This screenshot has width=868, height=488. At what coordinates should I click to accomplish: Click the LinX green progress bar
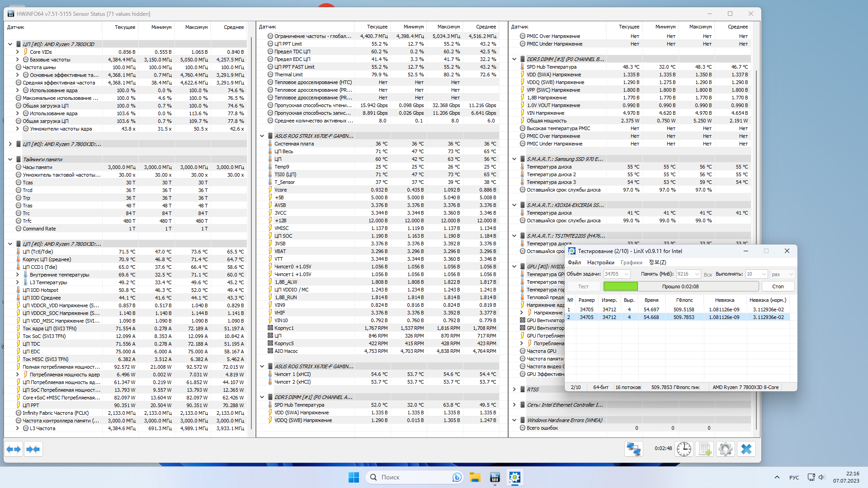pos(621,286)
